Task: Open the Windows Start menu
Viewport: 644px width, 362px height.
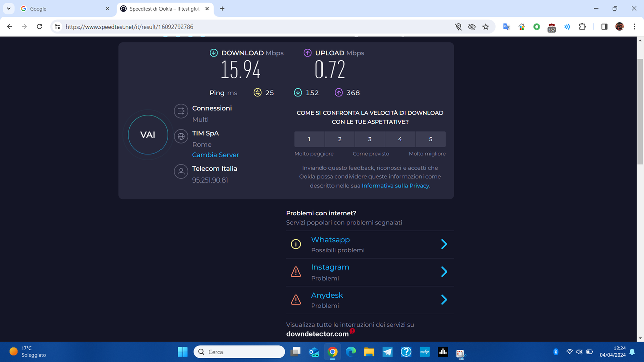Action: click(183, 352)
